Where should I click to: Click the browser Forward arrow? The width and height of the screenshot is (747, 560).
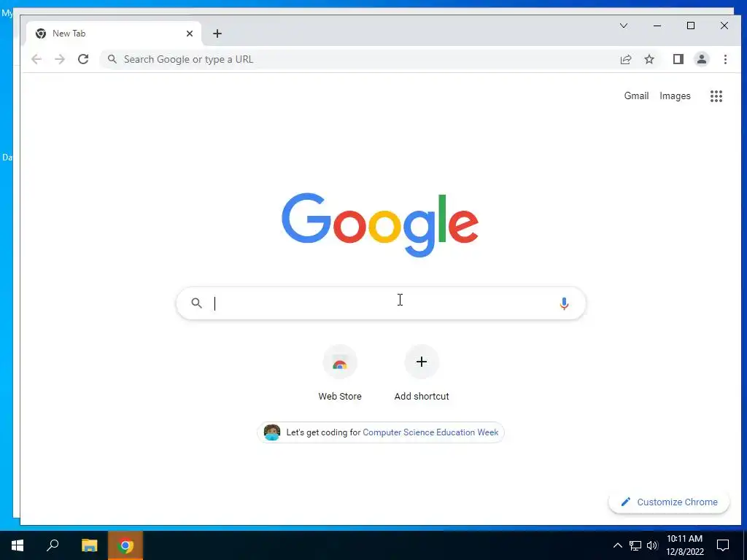[60, 60]
